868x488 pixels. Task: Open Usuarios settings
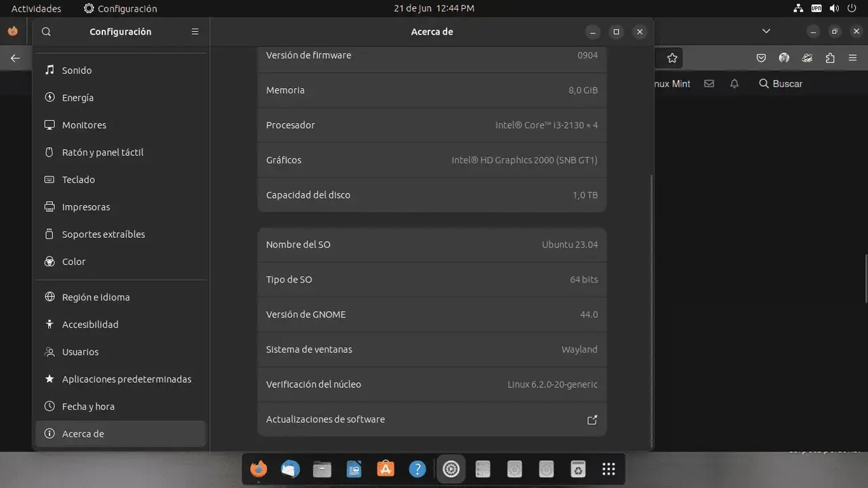click(121, 352)
